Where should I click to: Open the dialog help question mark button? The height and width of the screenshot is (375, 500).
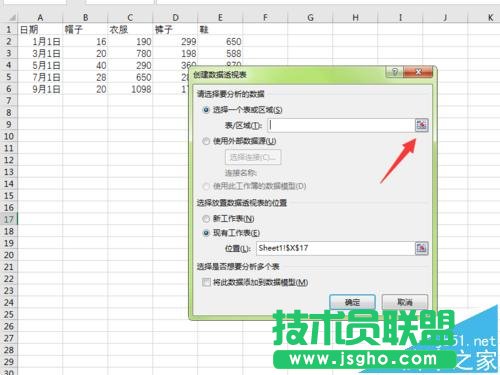[x=395, y=72]
